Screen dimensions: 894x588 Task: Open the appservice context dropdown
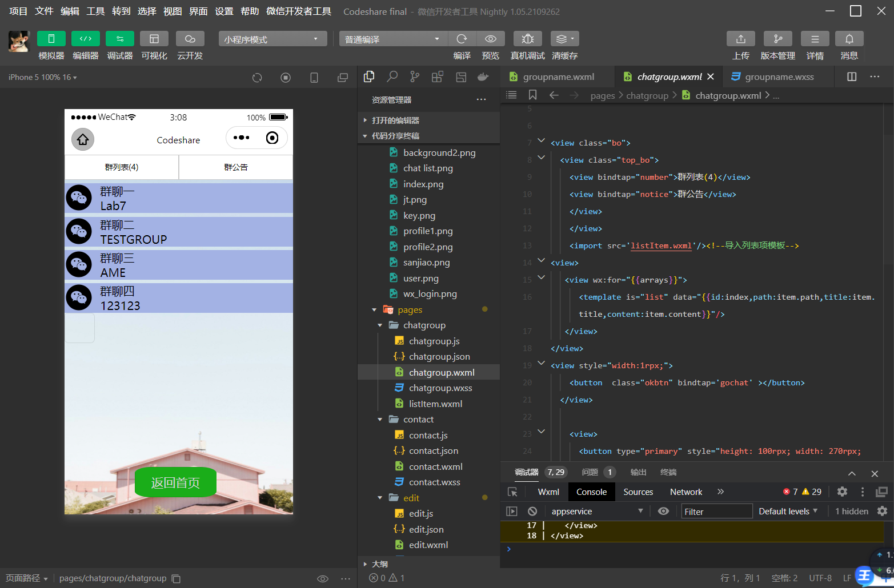[597, 511]
